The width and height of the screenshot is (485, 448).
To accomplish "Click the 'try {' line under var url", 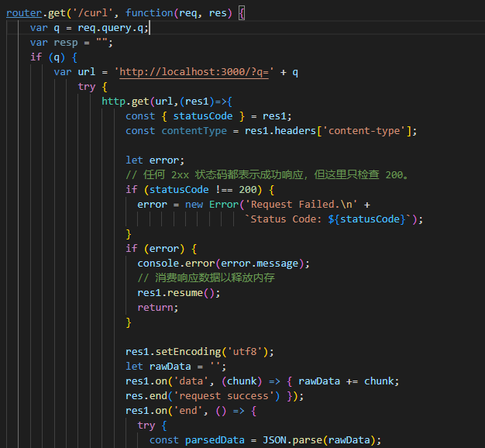I will pos(92,87).
